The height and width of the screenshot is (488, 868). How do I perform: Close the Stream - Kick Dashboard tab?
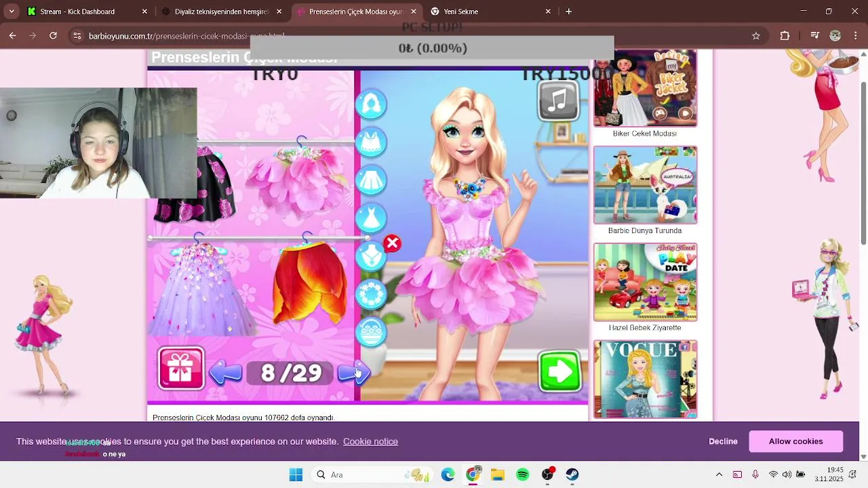(x=144, y=12)
